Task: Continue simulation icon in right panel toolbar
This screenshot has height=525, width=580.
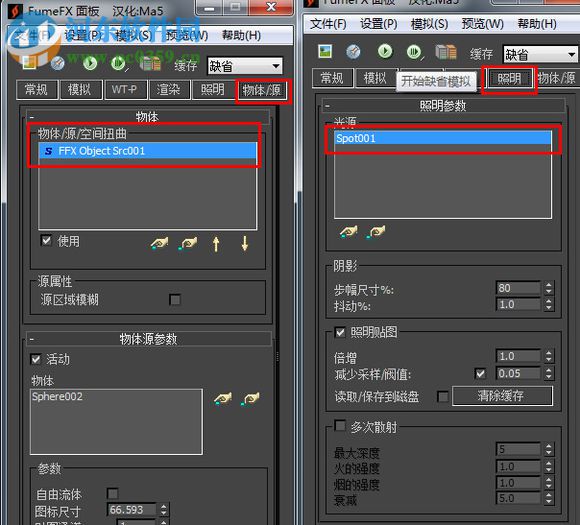Action: pyautogui.click(x=414, y=52)
